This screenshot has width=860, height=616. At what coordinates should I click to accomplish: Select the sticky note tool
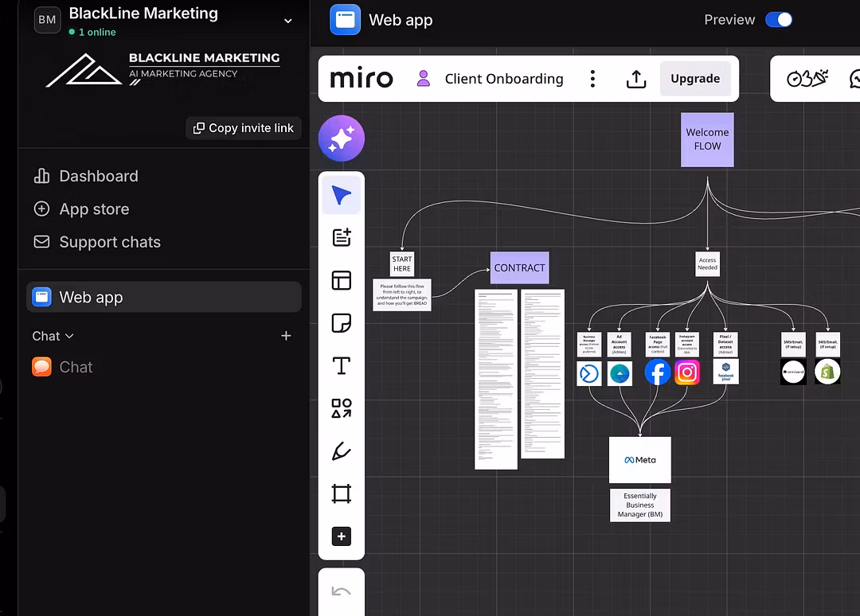tap(341, 323)
